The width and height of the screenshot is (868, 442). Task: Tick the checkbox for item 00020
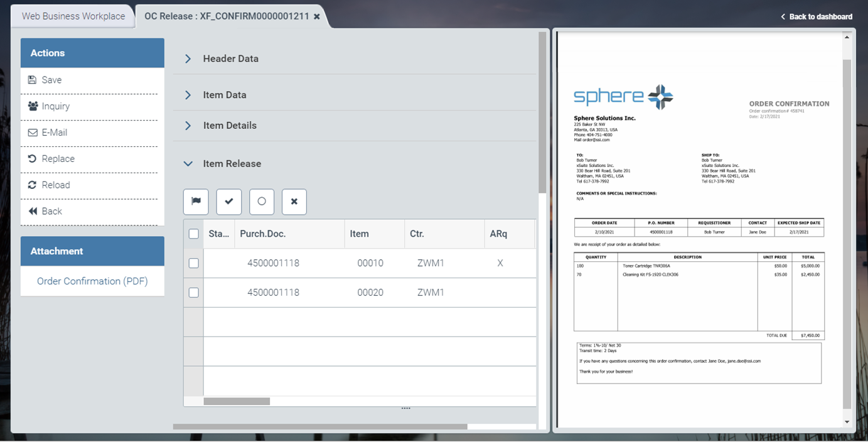point(194,293)
